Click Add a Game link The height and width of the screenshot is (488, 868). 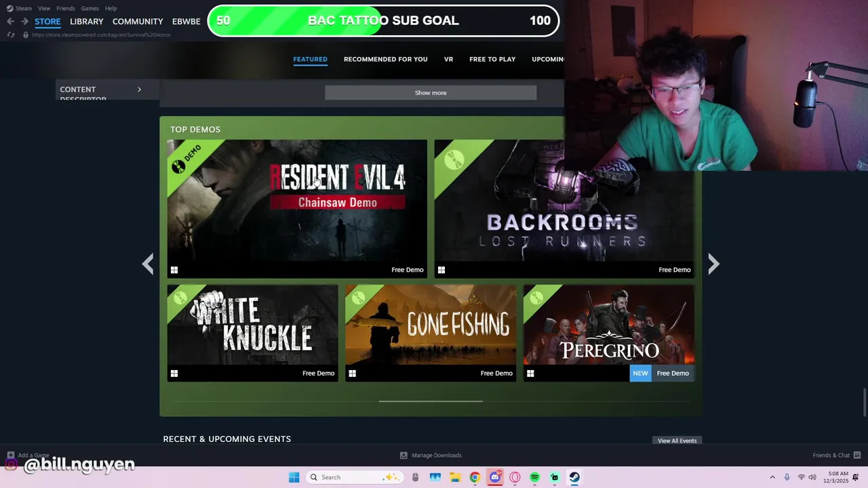(x=33, y=455)
